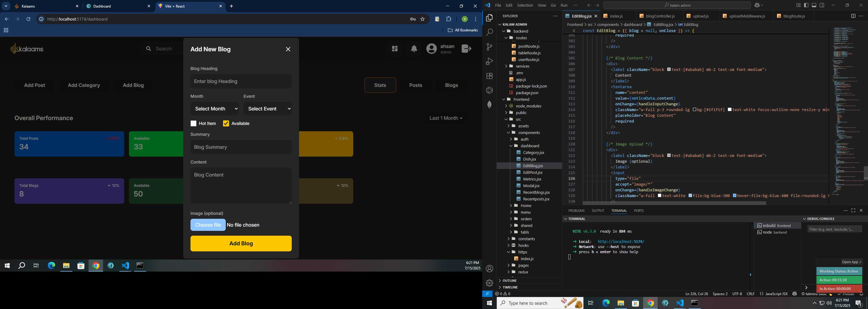868x309 pixels.
Task: Uncheck the Available checkbox
Action: tap(226, 123)
